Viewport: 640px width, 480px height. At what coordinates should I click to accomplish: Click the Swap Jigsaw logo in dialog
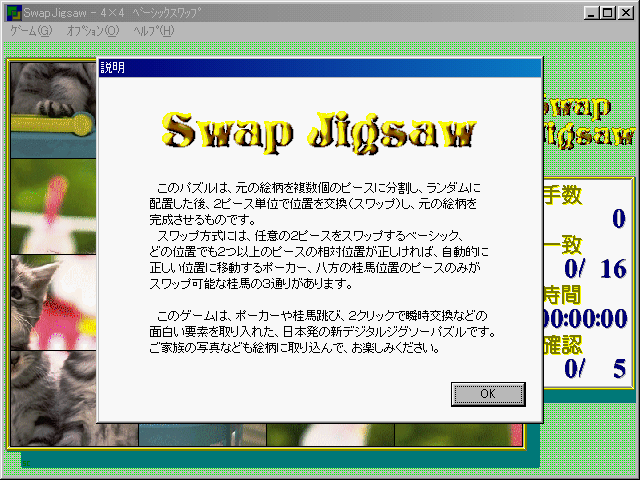pos(320,133)
